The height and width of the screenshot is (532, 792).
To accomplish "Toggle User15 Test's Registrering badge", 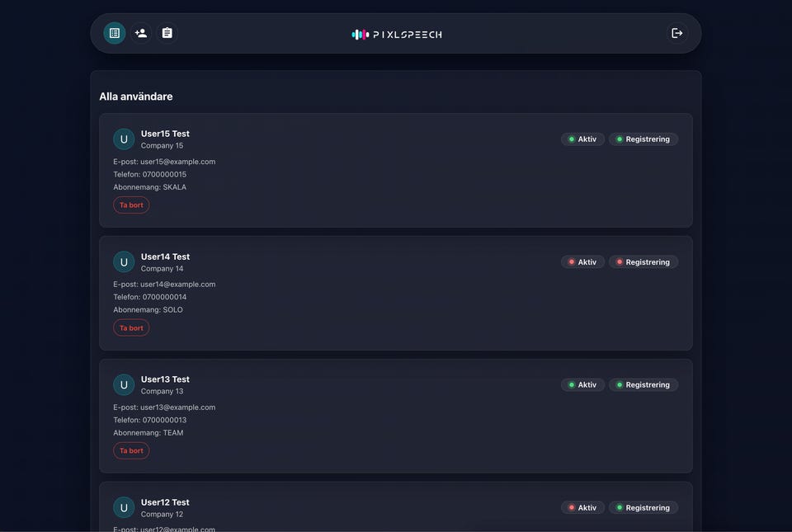I will [643, 139].
